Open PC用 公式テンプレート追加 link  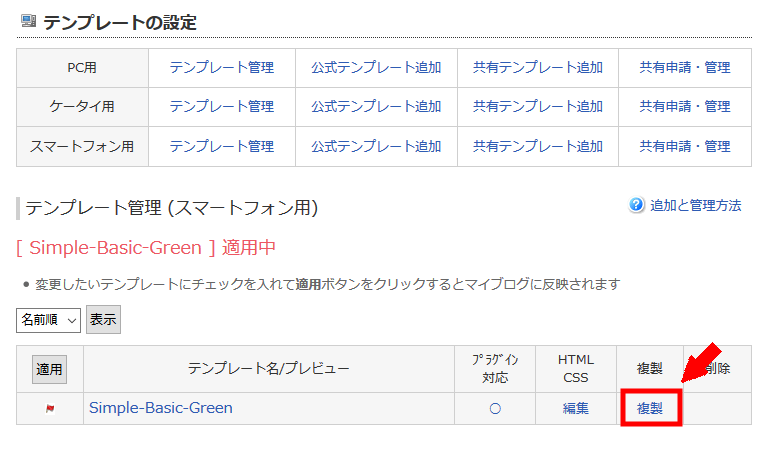coord(376,67)
